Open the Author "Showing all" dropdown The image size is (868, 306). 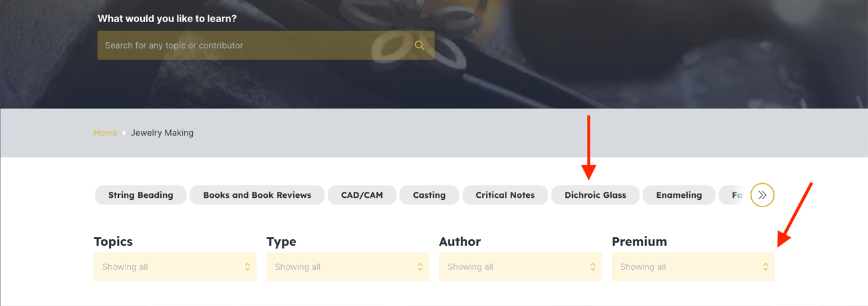(519, 267)
